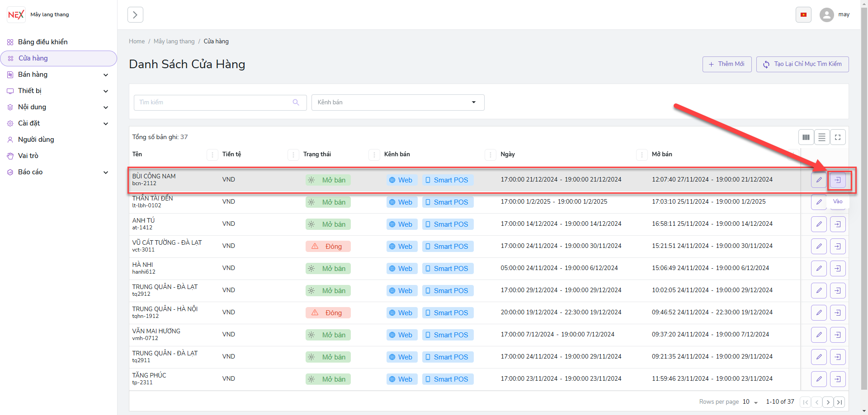Open the Tên column options menu
This screenshot has height=415, width=868.
[x=212, y=155]
